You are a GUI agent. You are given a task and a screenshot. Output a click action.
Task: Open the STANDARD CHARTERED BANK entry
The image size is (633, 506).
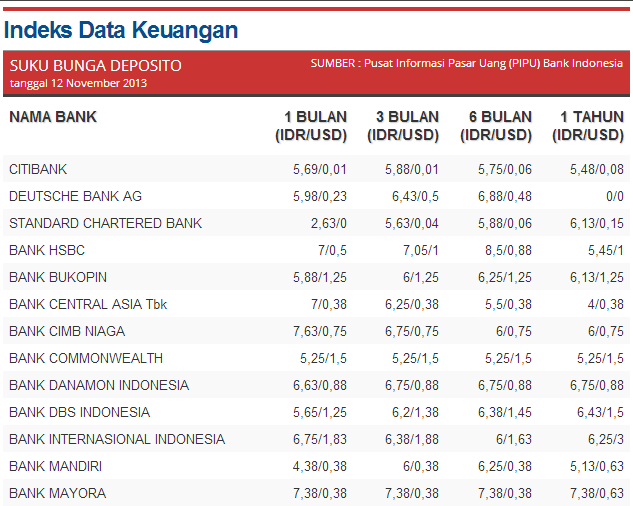click(x=105, y=223)
